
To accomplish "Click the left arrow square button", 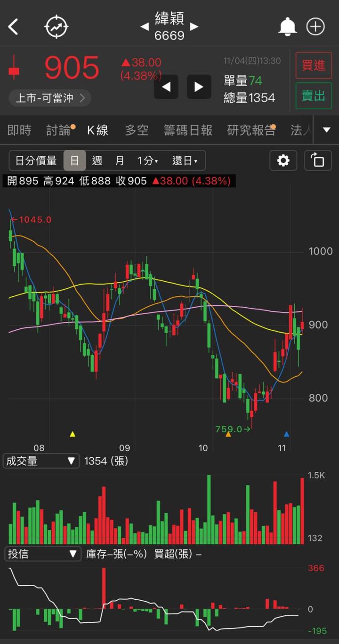I will pyautogui.click(x=166, y=87).
